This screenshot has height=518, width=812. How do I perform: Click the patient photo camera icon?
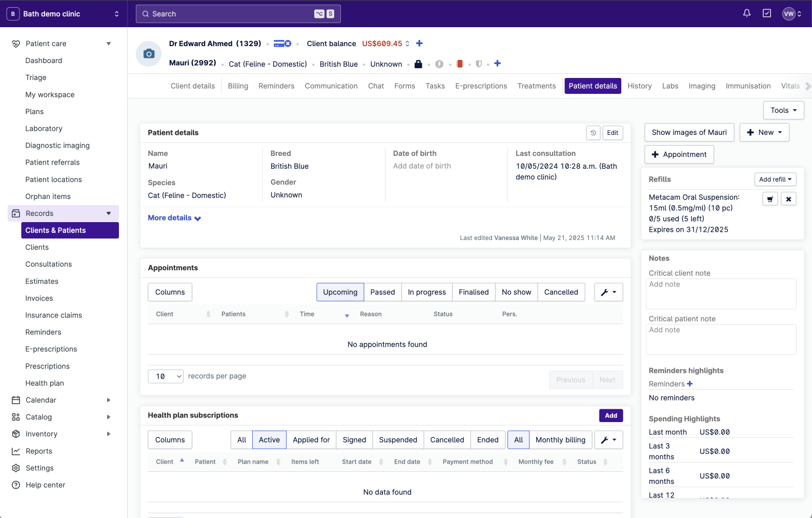pos(149,54)
